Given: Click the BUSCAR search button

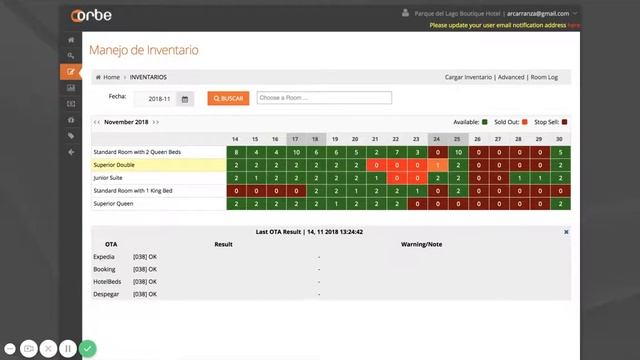Looking at the screenshot, I should tap(228, 98).
